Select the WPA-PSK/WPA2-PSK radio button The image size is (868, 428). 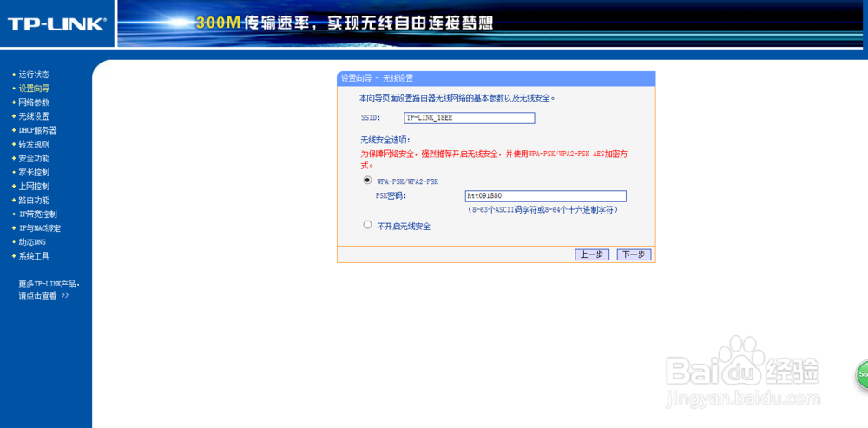tap(367, 181)
